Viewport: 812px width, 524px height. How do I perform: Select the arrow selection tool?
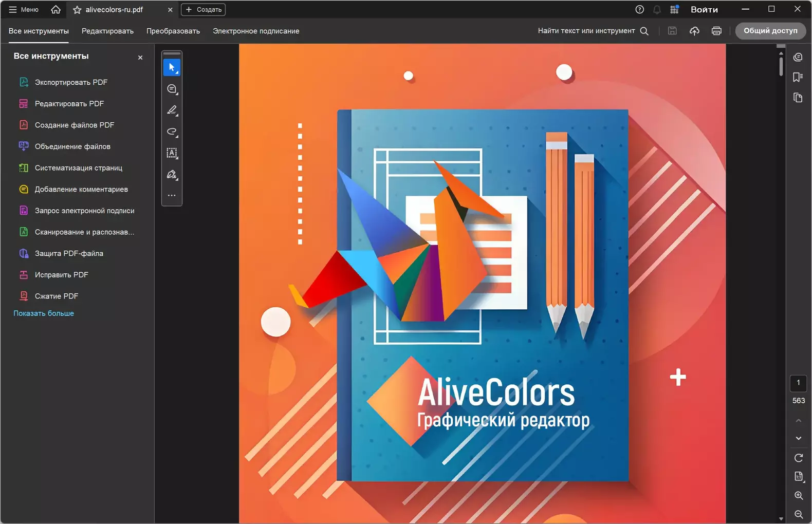pos(172,67)
